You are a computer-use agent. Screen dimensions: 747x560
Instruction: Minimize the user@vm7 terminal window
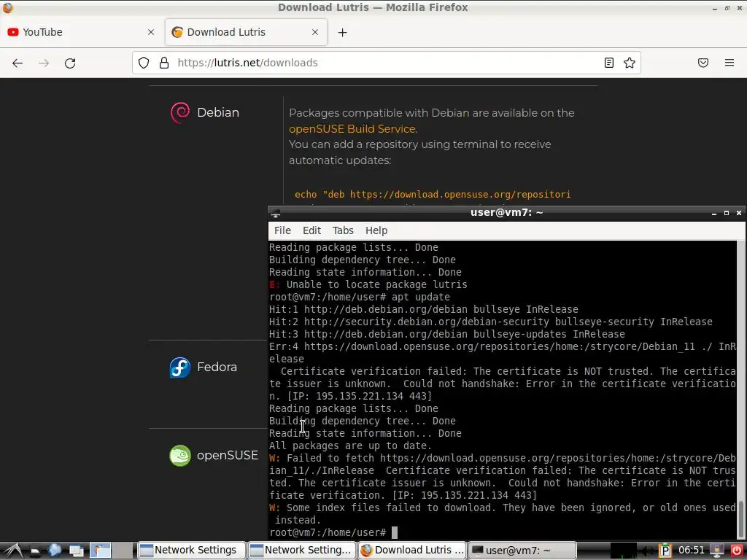[714, 214]
